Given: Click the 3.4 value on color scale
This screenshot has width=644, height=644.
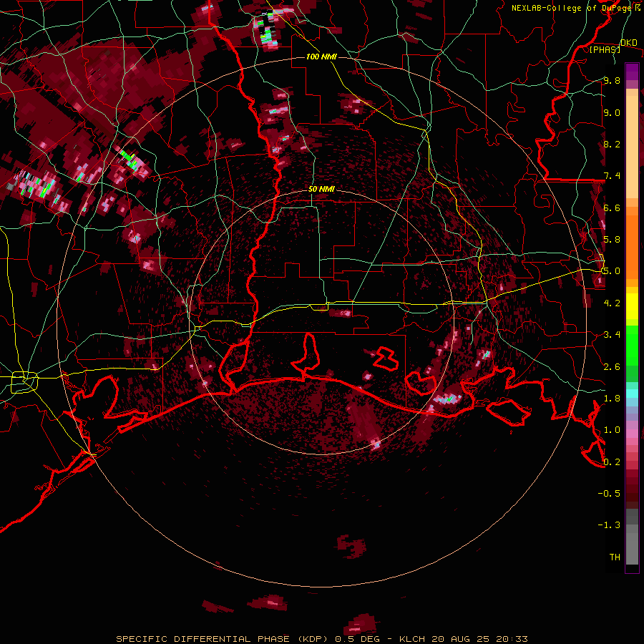Looking at the screenshot, I should pos(612,335).
